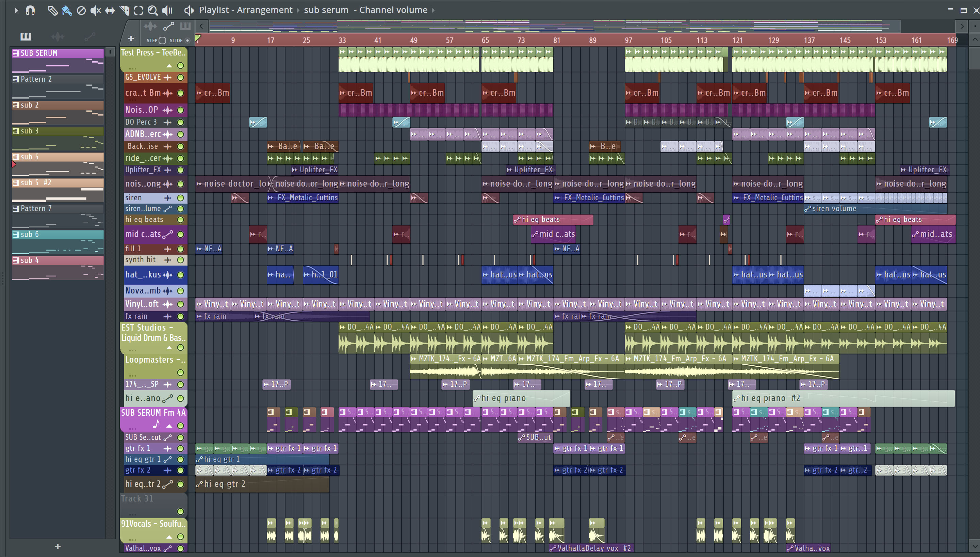Enable the STEP editing toggle

point(162,41)
